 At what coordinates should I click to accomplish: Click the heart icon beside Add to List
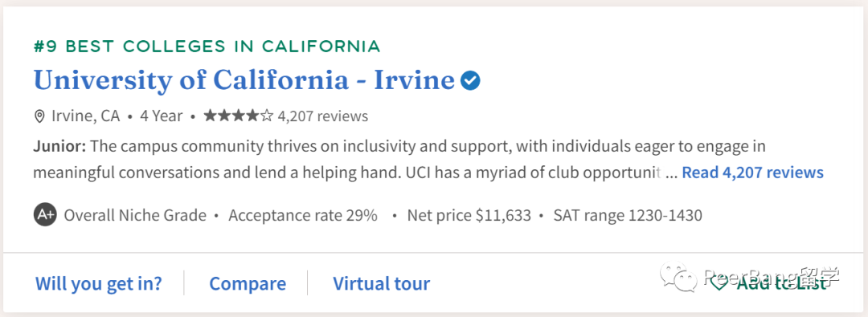pos(719,283)
